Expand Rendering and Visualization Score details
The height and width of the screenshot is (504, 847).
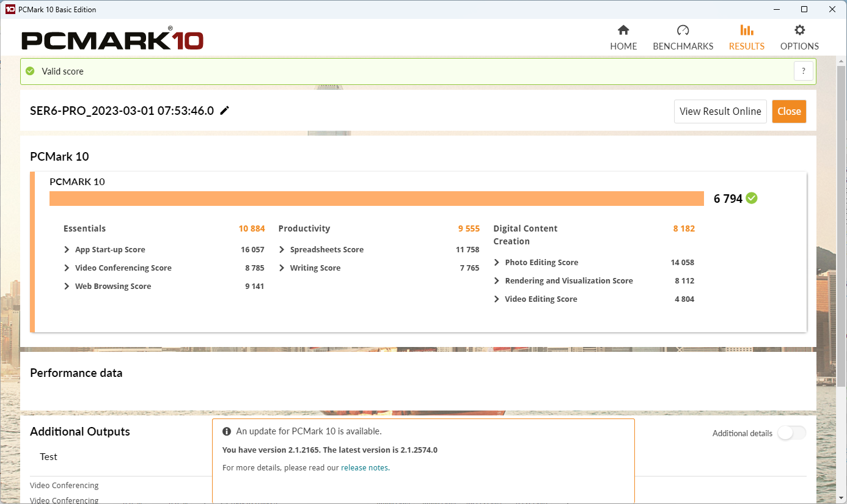tap(497, 280)
